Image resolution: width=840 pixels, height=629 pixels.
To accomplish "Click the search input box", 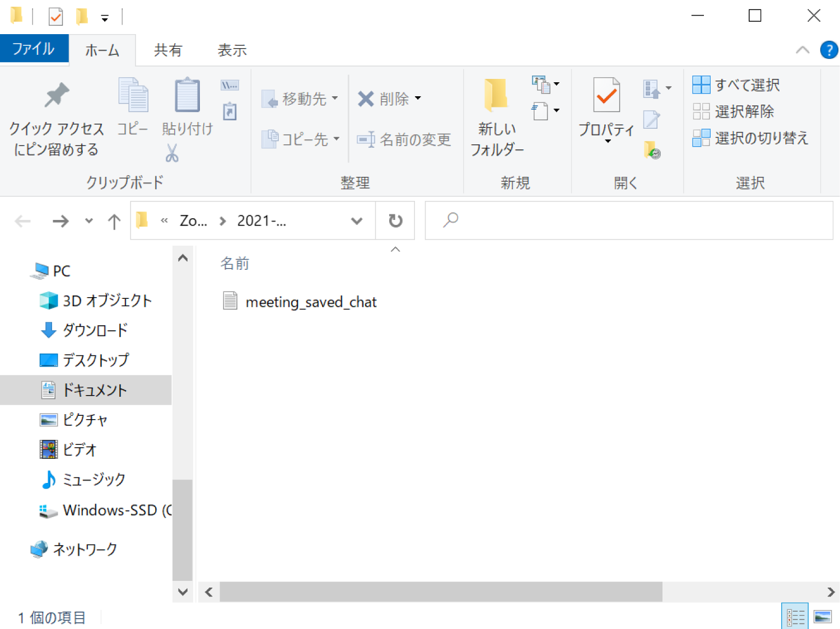I will point(629,220).
